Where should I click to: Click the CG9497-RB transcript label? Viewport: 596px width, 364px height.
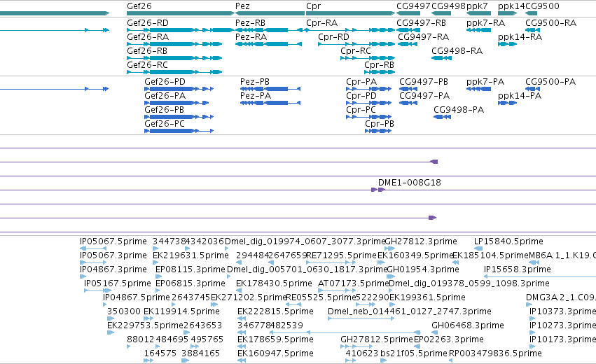point(421,23)
